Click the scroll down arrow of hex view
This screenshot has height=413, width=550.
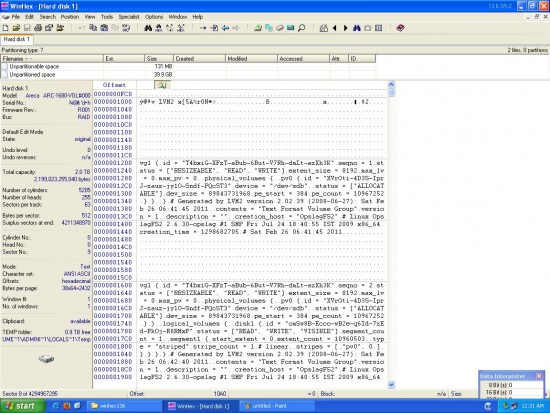[391, 385]
